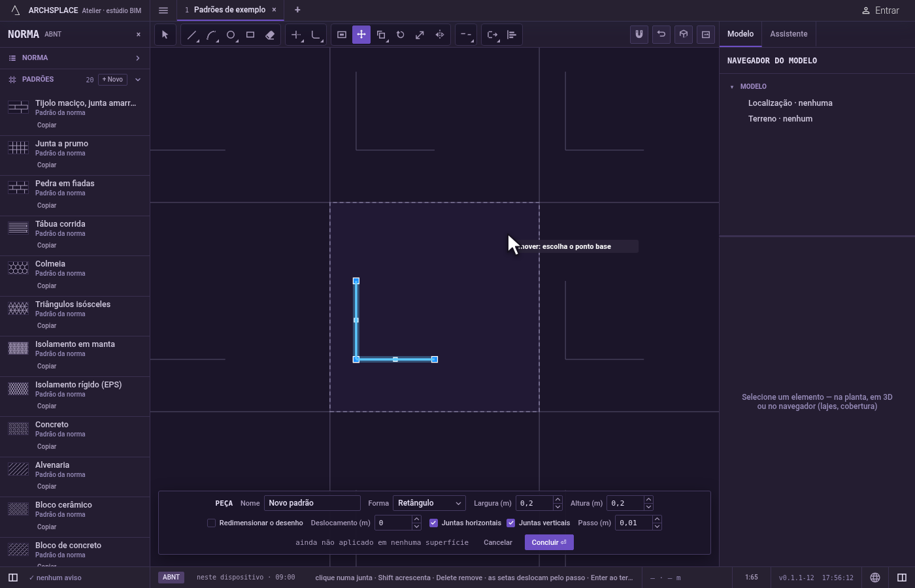Click the undo arrow icon
This screenshot has height=588, width=915.
coord(661,35)
